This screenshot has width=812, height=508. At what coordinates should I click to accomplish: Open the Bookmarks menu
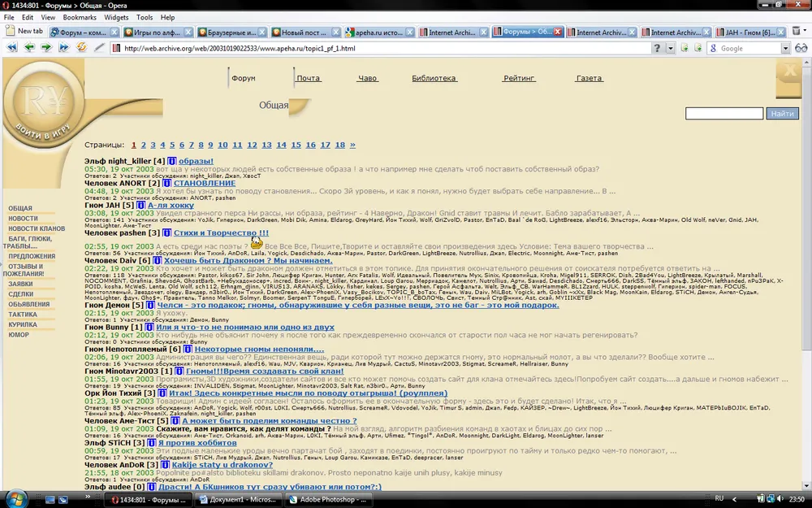tap(79, 17)
